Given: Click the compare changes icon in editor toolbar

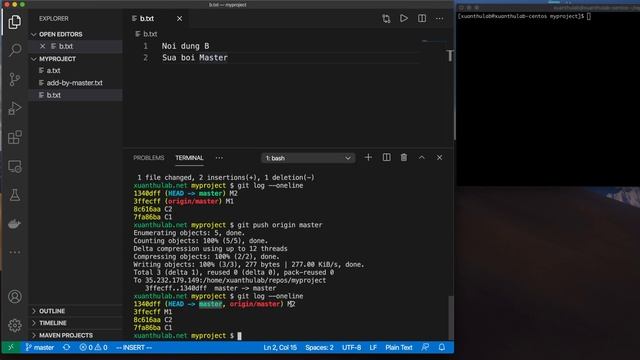Looking at the screenshot, I should (x=386, y=19).
